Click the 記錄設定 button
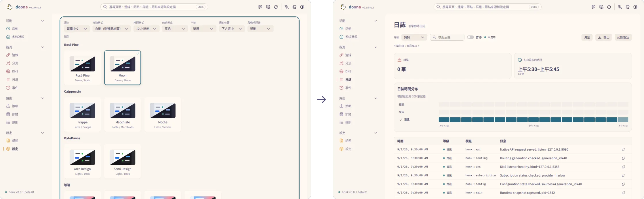The height and width of the screenshot is (199, 644). tap(623, 37)
